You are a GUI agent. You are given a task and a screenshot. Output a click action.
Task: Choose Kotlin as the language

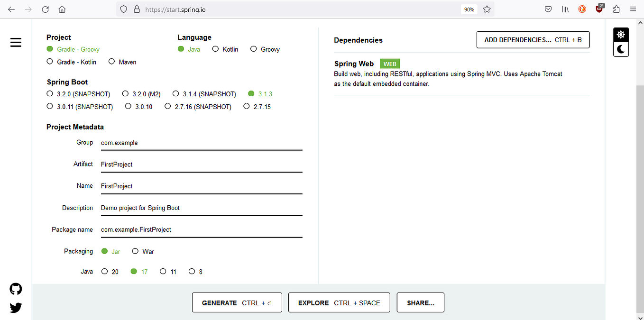216,49
